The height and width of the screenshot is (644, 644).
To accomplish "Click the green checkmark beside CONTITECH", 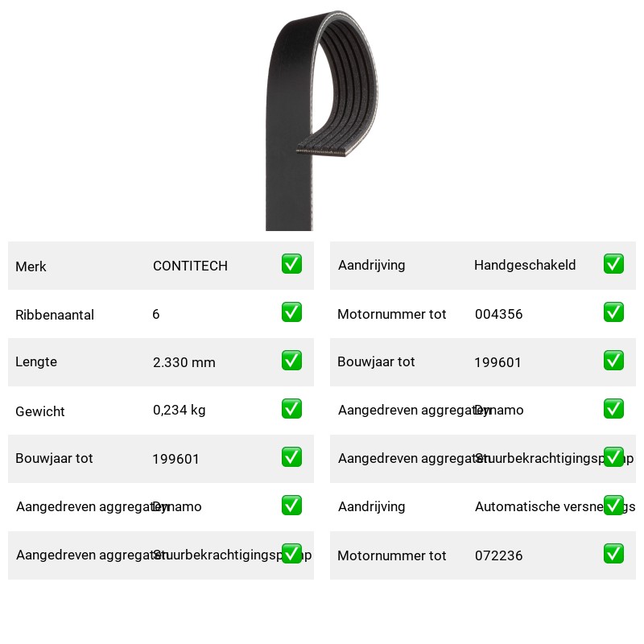I will [291, 264].
